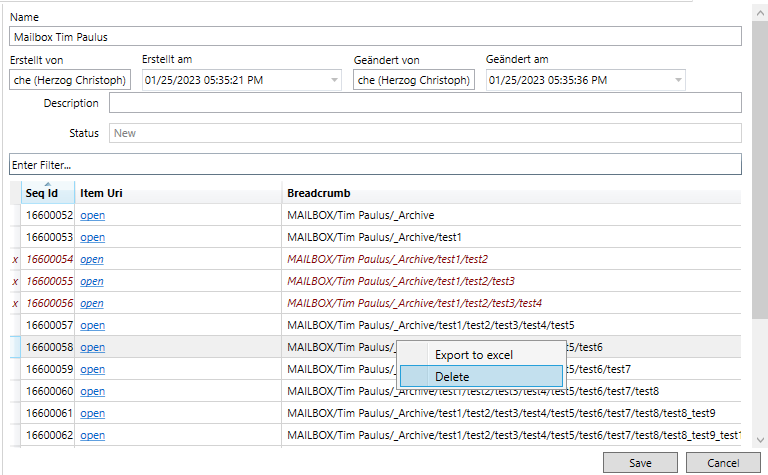Click the Erstellt von field
The image size is (768, 475).
pyautogui.click(x=70, y=80)
